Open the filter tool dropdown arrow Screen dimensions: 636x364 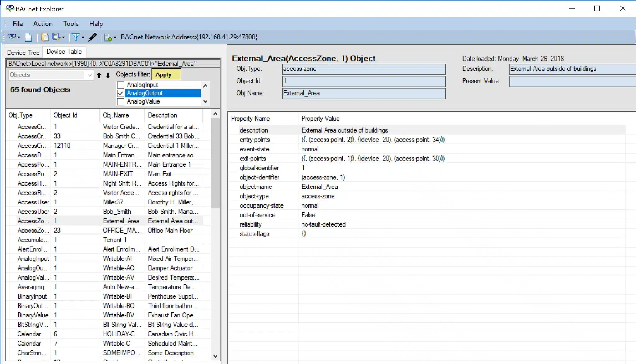click(x=83, y=37)
